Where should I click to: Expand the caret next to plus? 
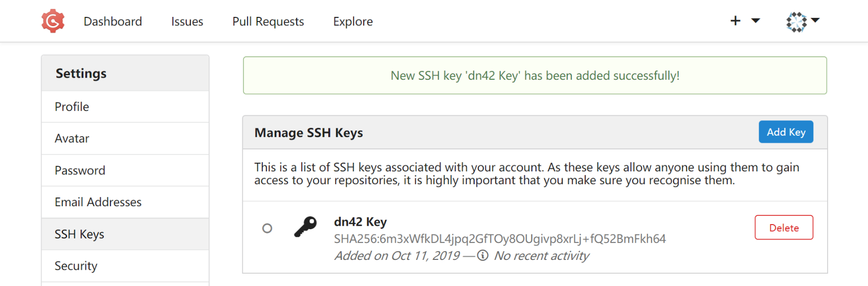(x=755, y=20)
